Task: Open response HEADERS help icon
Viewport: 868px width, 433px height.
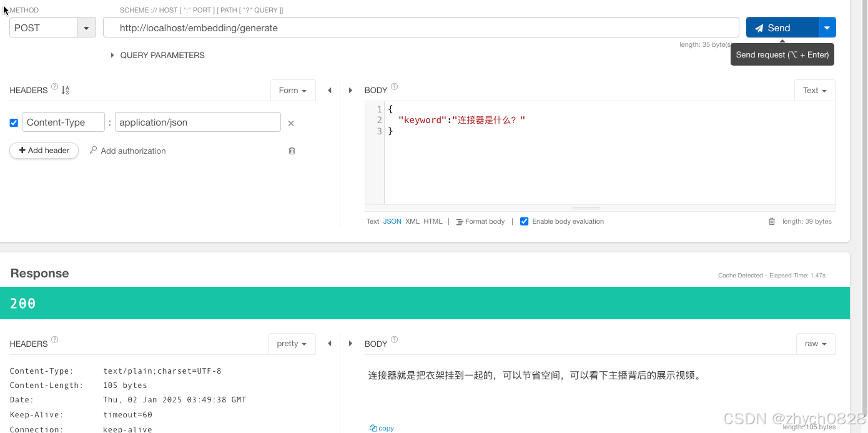Action: [54, 341]
